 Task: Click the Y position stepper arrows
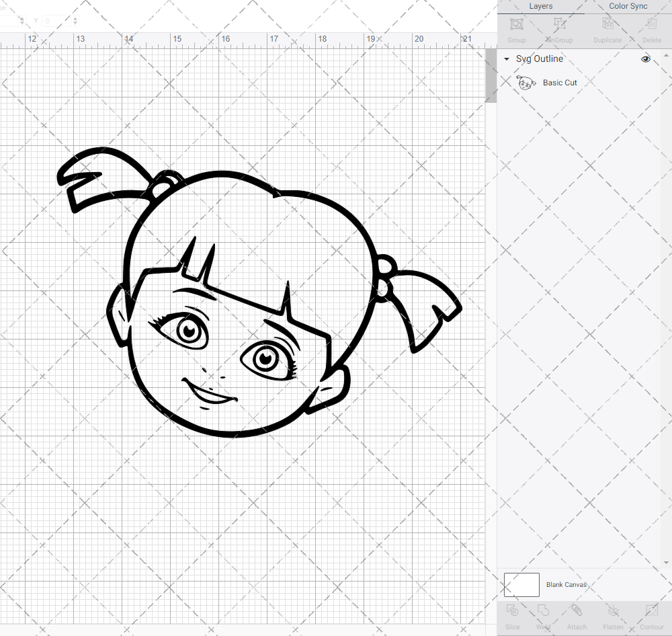click(75, 22)
